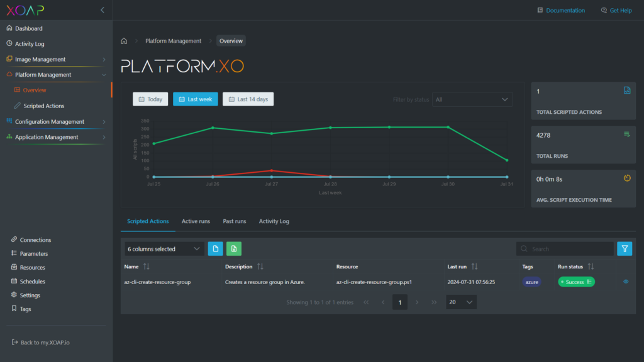Image resolution: width=644 pixels, height=362 pixels.
Task: Click the total runs list icon
Action: (x=627, y=134)
